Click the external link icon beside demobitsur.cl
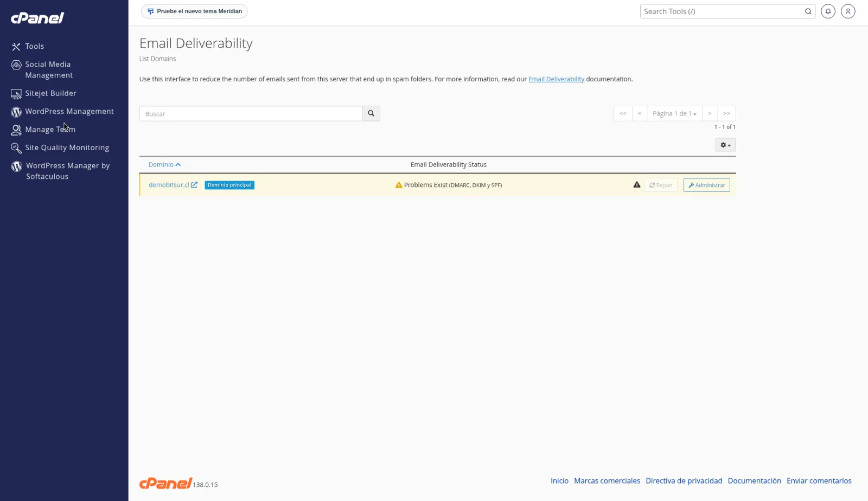The height and width of the screenshot is (501, 868). coord(194,185)
